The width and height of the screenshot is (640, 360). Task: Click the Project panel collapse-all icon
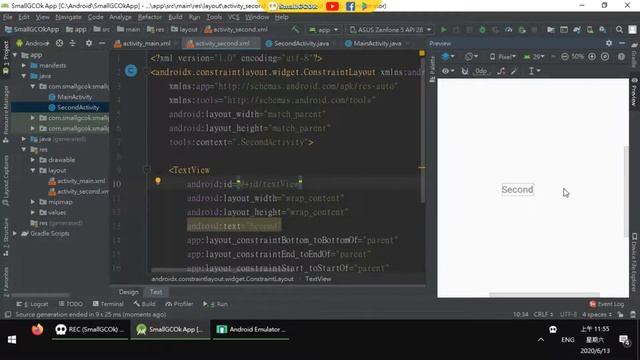[x=73, y=43]
